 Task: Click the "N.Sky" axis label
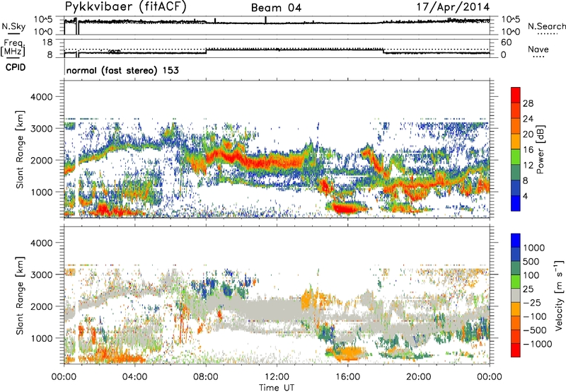pos(13,26)
